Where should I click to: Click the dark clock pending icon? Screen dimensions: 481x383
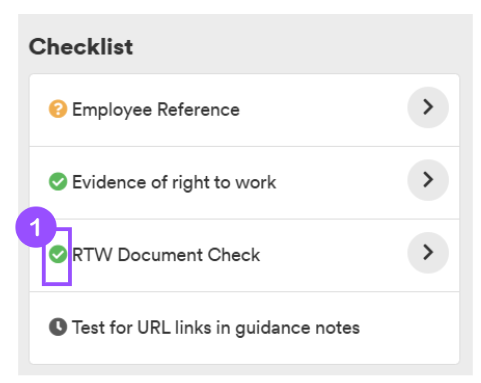pos(58,327)
